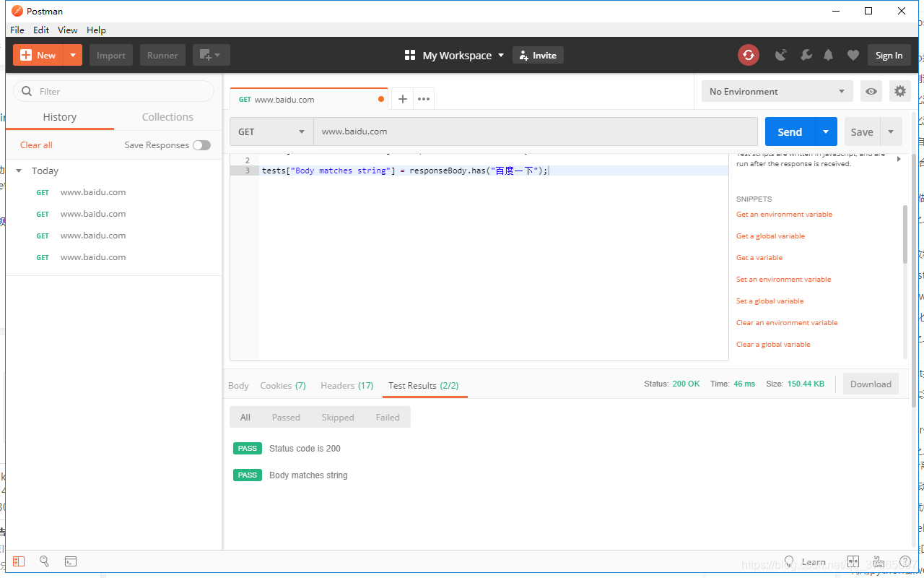Open notifications bell icon
924x578 pixels.
[x=829, y=55]
